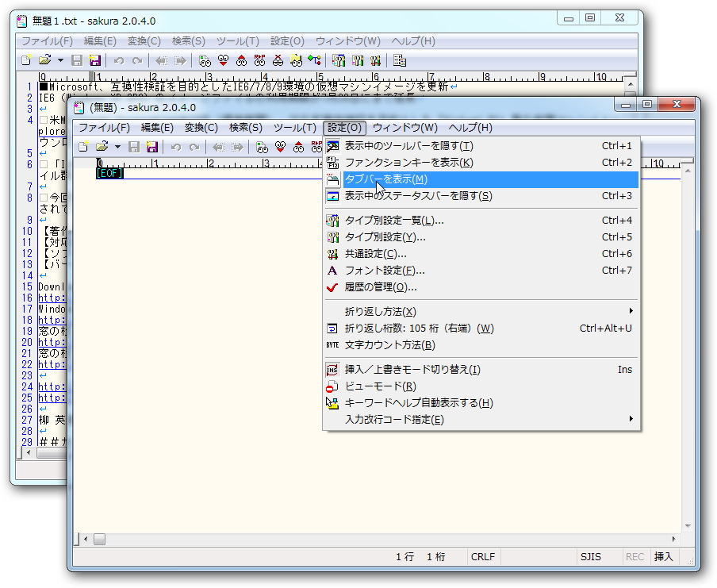This screenshot has width=717, height=588.
Task: Click Save As icon in front (無題) window
Action: (151, 147)
